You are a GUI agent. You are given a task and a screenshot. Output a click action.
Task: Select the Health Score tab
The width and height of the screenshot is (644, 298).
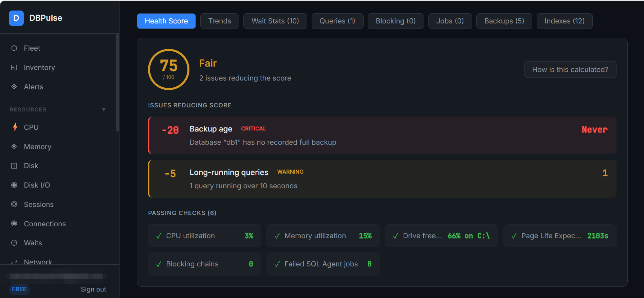click(166, 21)
